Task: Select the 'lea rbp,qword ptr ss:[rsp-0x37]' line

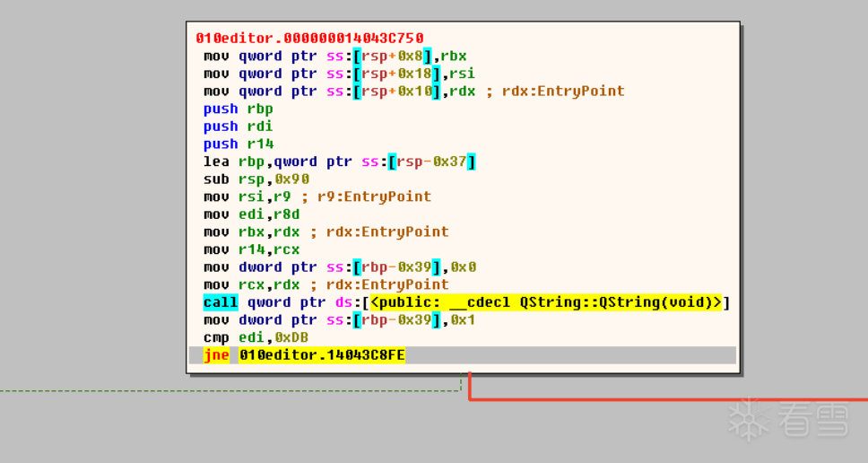Action: [339, 162]
